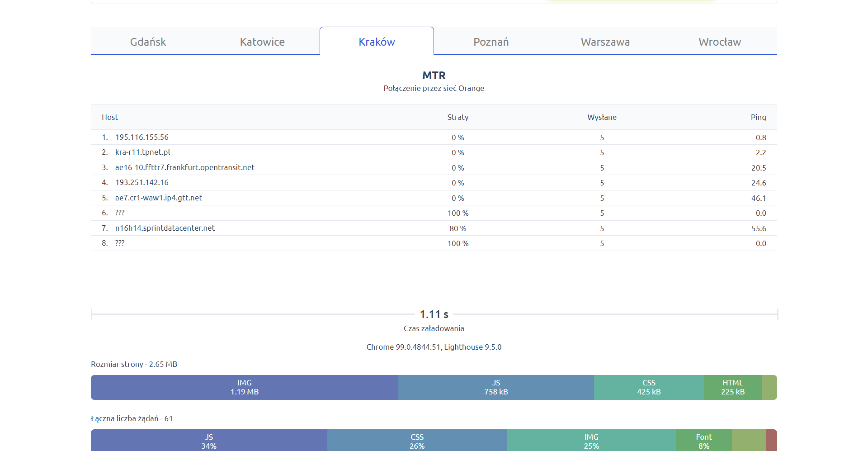Show results for the Poznań tab
The image size is (868, 451).
point(491,42)
